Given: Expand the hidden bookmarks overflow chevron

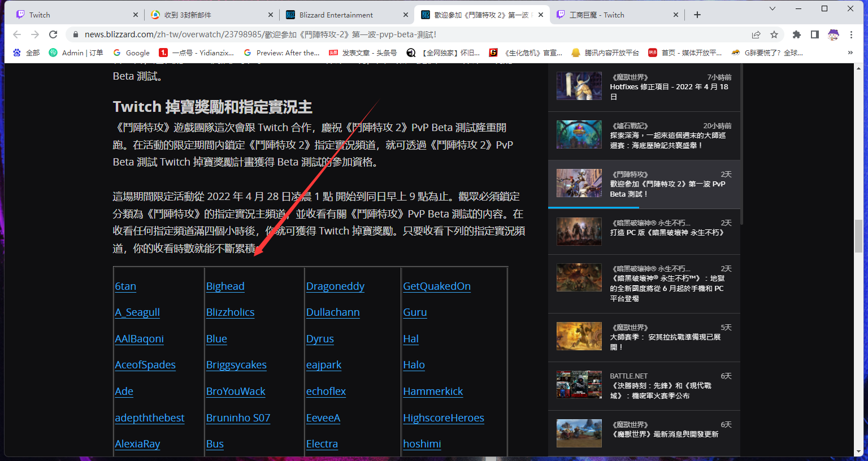Looking at the screenshot, I should [x=850, y=53].
